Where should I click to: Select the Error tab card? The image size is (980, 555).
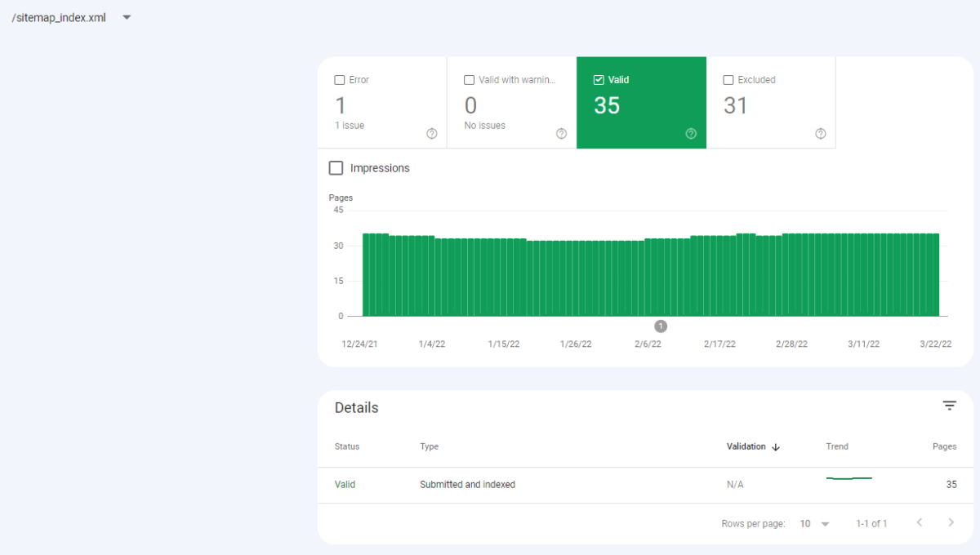[382, 103]
